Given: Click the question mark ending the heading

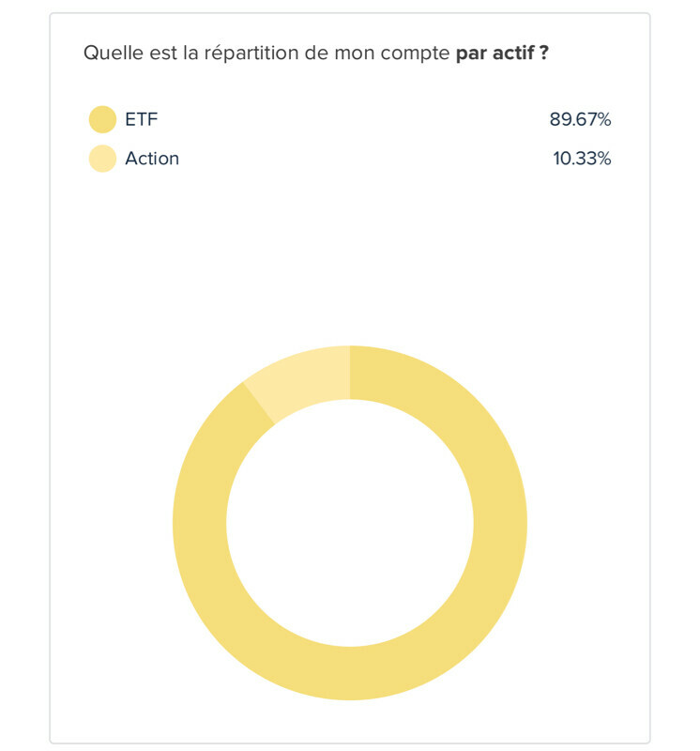Looking at the screenshot, I should pos(544,53).
